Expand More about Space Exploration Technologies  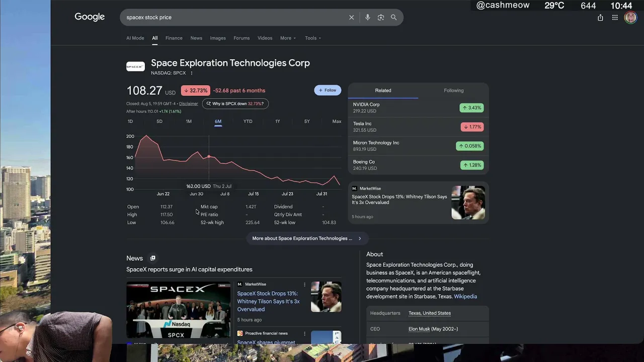pos(307,238)
